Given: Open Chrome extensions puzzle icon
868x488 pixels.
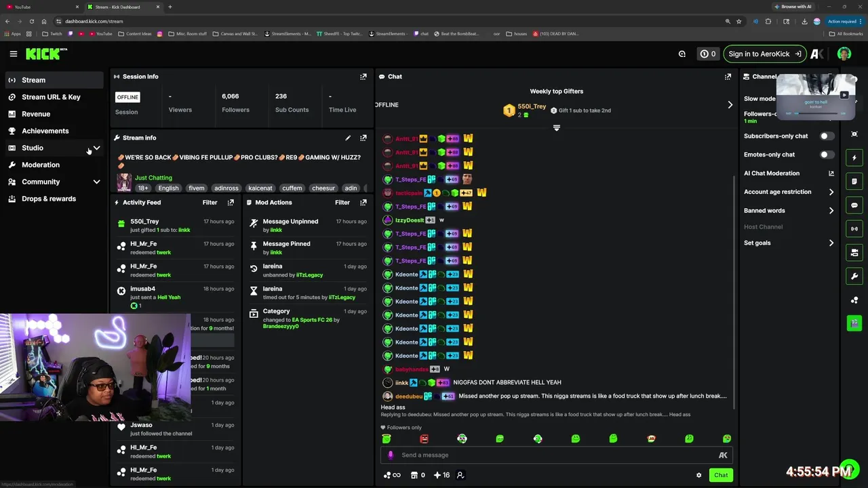Looking at the screenshot, I should click(768, 21).
